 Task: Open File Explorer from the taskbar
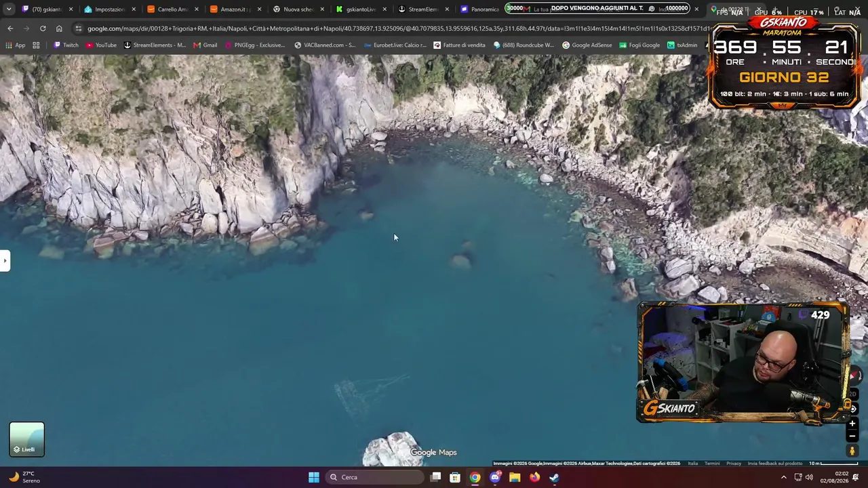click(515, 477)
